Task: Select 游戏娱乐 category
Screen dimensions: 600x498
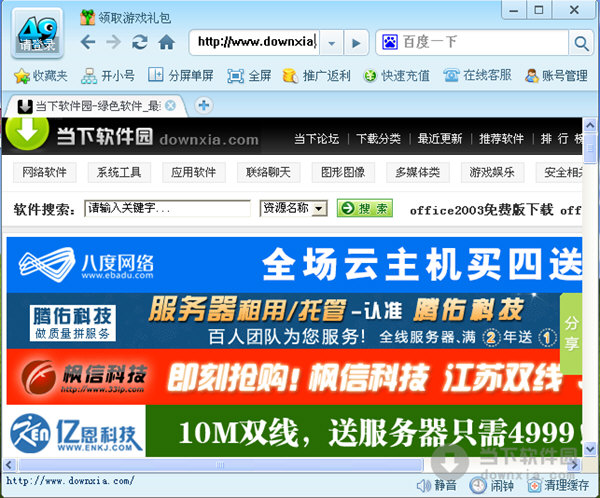Action: tap(492, 172)
